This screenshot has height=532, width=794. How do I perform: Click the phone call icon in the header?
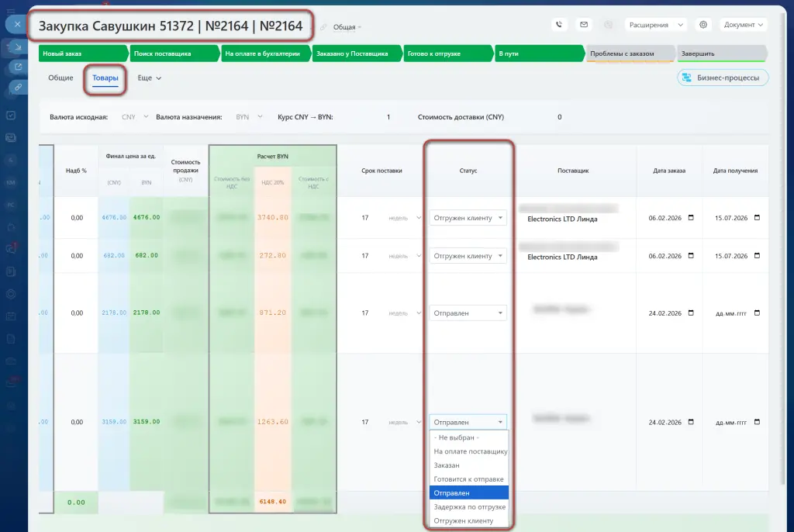[x=559, y=24]
